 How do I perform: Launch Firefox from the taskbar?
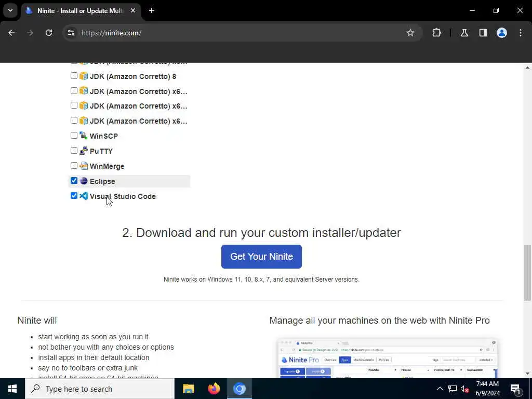click(214, 389)
